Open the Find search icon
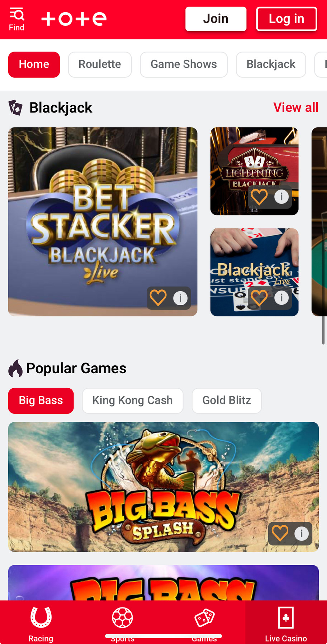 [x=16, y=15]
